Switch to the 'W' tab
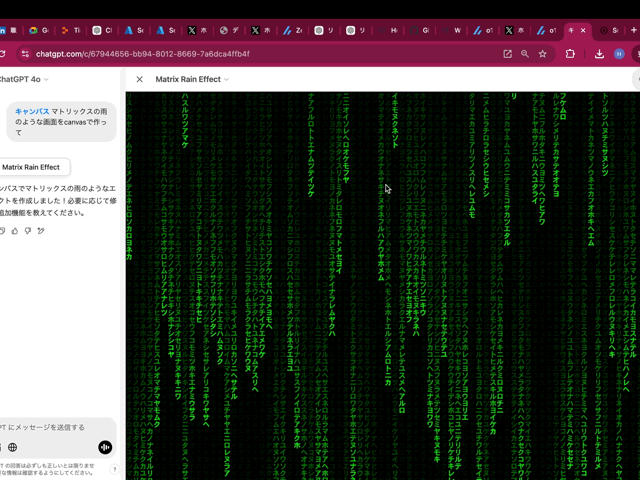The height and width of the screenshot is (480, 640). [452, 30]
